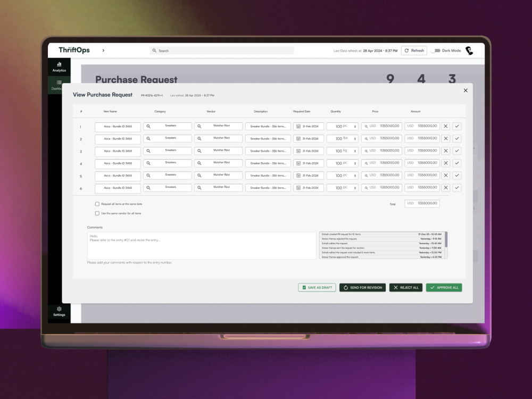Click Send for Revision button
Viewport: 532px width, 399px height.
click(x=362, y=287)
